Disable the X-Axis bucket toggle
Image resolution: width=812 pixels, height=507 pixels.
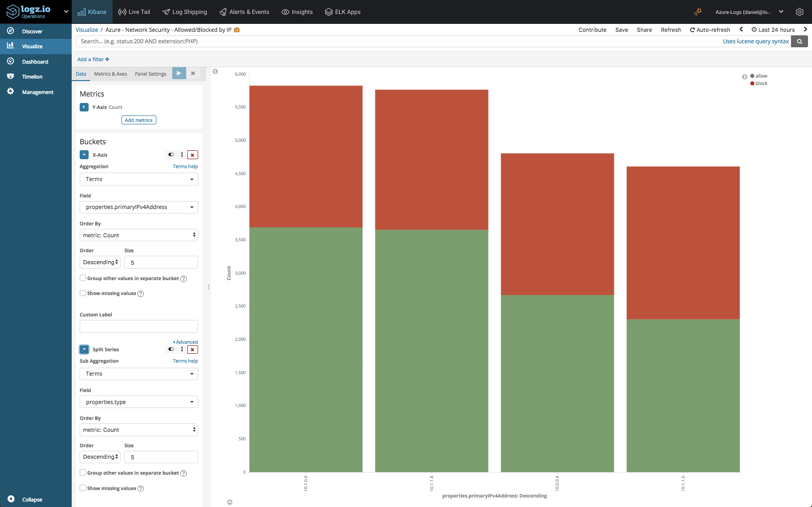point(171,155)
